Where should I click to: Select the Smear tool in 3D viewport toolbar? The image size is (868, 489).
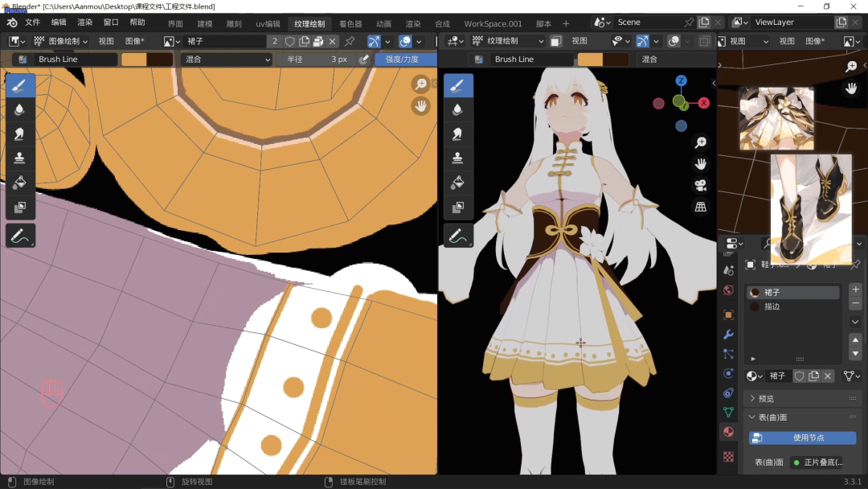pos(458,134)
